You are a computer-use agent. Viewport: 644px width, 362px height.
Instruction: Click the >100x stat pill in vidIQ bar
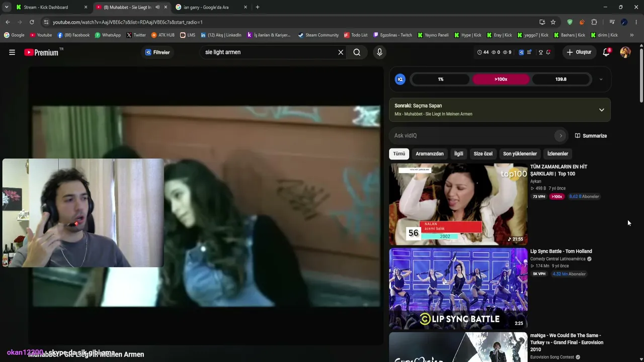[501, 79]
